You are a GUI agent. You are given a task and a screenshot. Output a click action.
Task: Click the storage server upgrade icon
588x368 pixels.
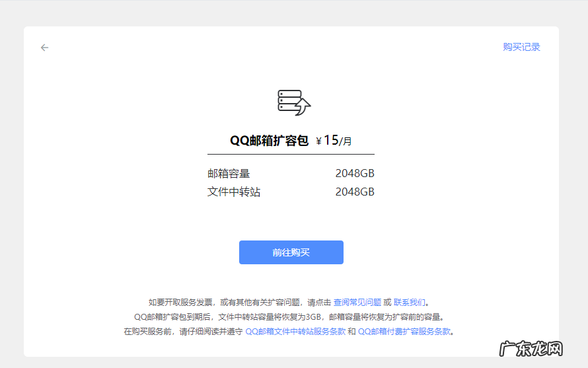point(293,103)
